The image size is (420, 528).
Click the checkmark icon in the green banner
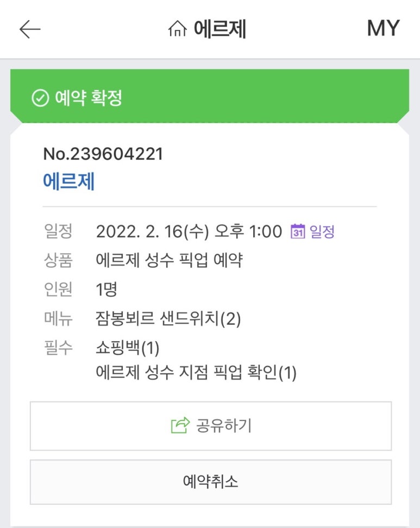pos(40,98)
